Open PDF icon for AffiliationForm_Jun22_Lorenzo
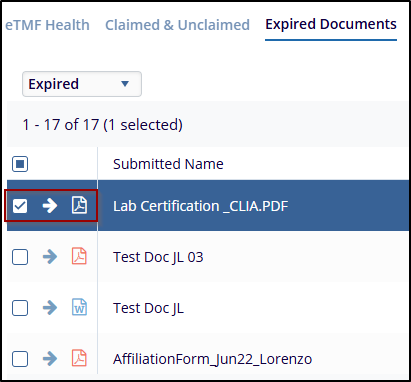 (x=79, y=358)
